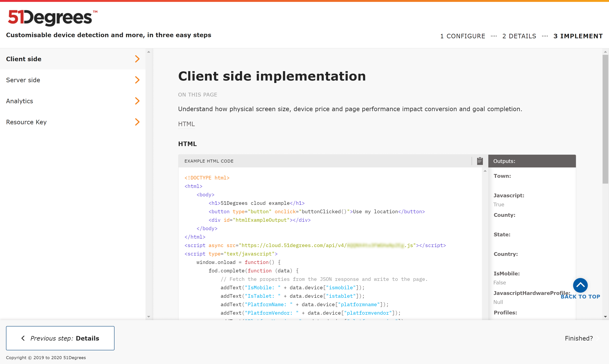609x364 pixels.
Task: Click the County: output label
Action: tap(504, 215)
